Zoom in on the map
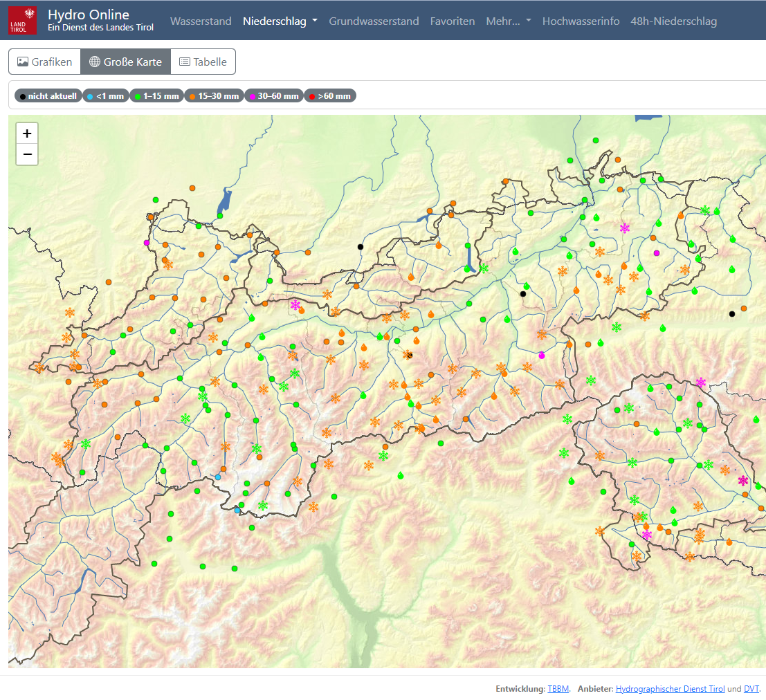This screenshot has height=700, width=766. pos(27,133)
